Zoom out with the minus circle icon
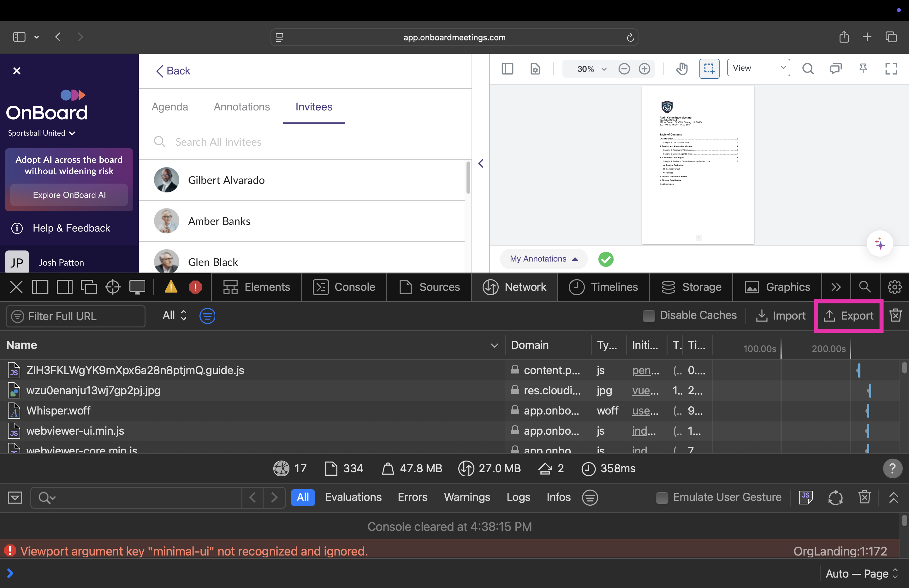Screen dimensions: 909x588 624,69
